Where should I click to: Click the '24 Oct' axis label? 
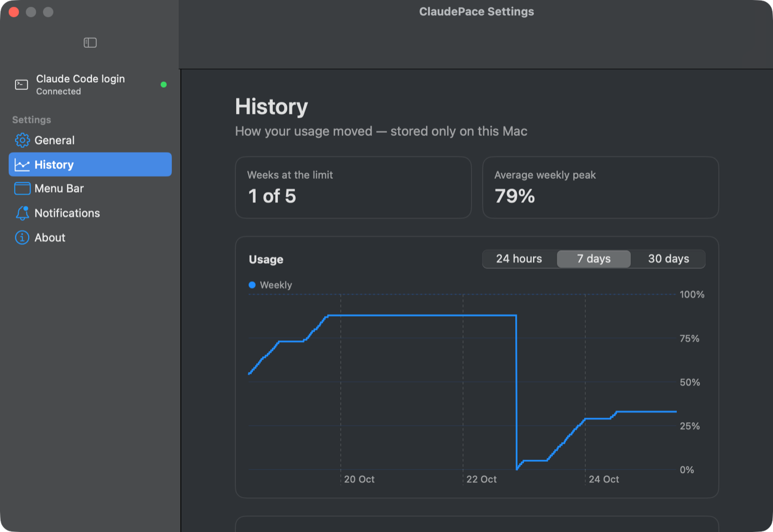click(x=603, y=480)
